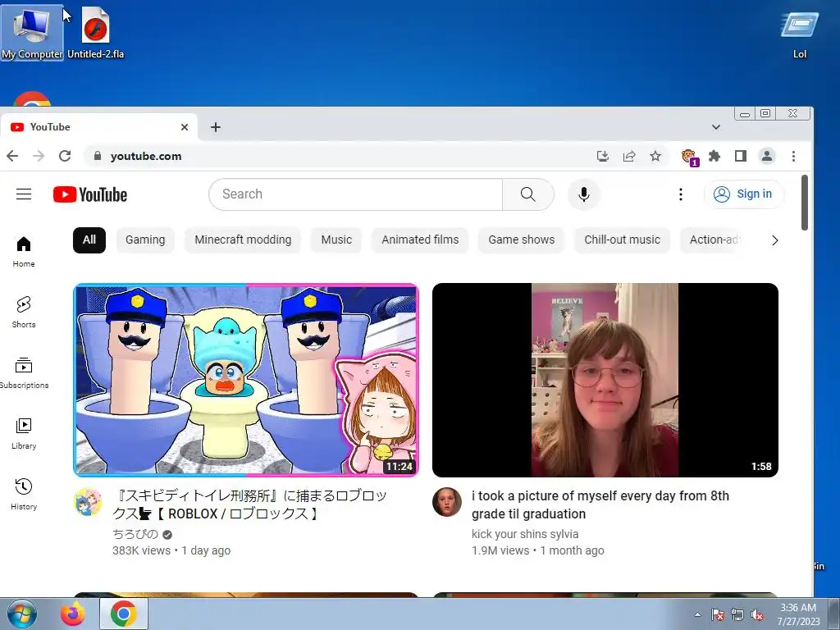Go back with browser back arrow

pyautogui.click(x=12, y=156)
